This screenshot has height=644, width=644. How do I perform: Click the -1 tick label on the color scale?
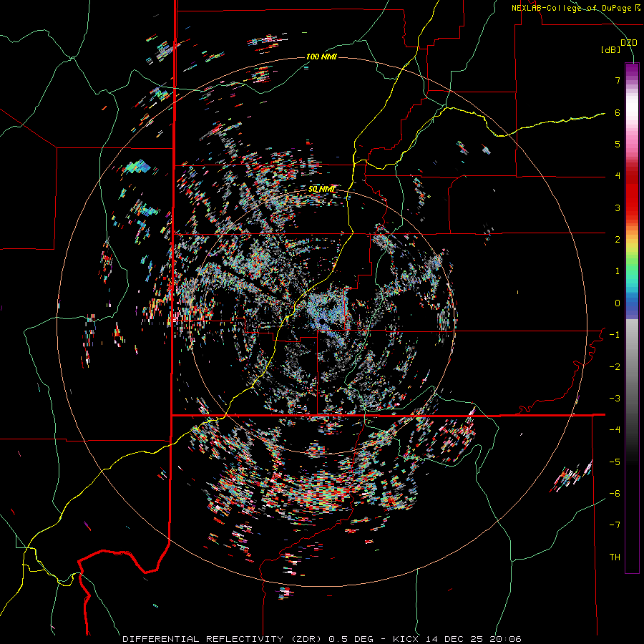[x=615, y=335]
